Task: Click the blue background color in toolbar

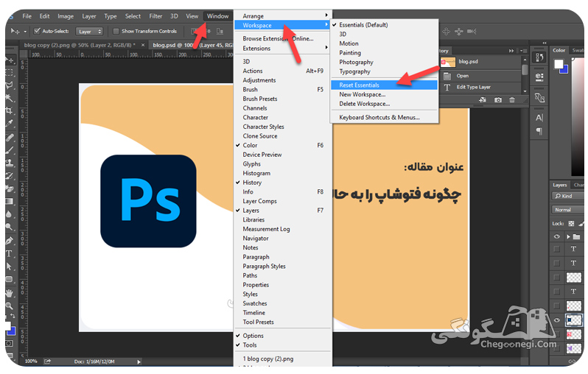Action: pyautogui.click(x=13, y=331)
